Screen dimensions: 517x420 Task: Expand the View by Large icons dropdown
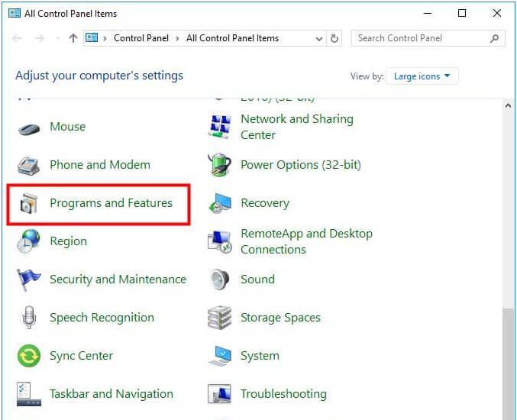(x=422, y=76)
